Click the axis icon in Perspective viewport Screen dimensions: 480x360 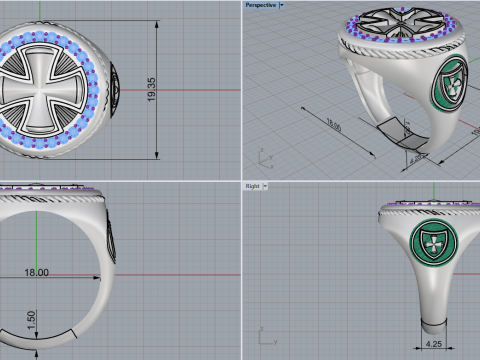(x=266, y=158)
